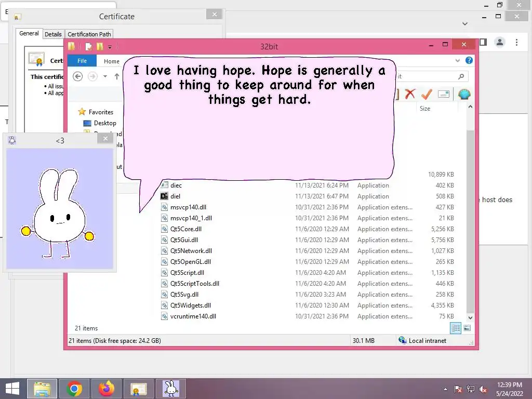This screenshot has height=399, width=532.
Task: Select the Qt5Gui.dll file
Action: pyautogui.click(x=184, y=240)
